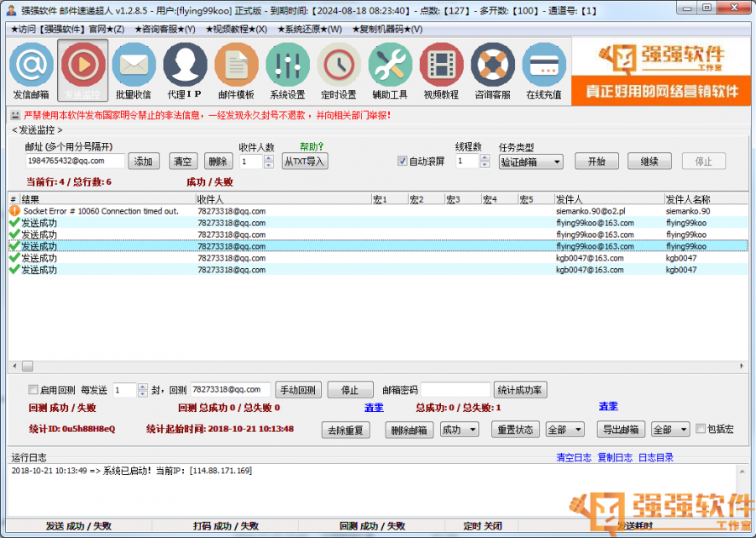Screen dimensions: 756x538
Task: Click the 清零 link beside 回测 总成功
Action: pyautogui.click(x=374, y=408)
